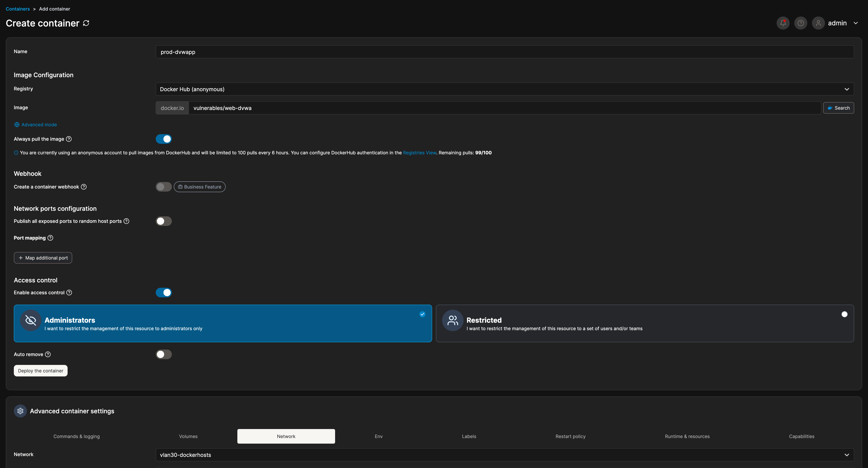Select the Network tab
The width and height of the screenshot is (868, 468).
click(x=286, y=437)
